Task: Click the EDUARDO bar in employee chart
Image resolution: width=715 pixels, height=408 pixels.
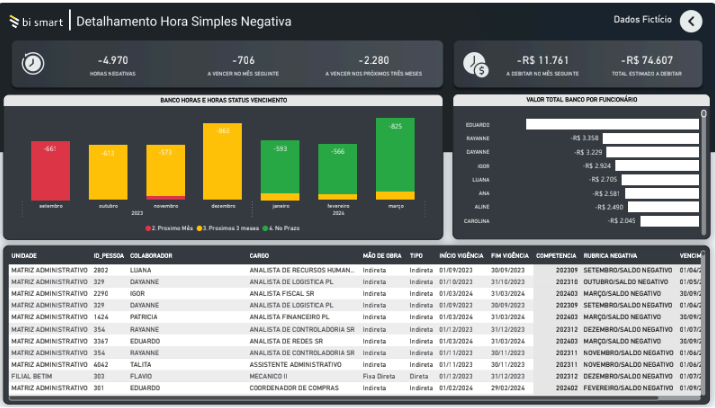Action: click(x=612, y=124)
